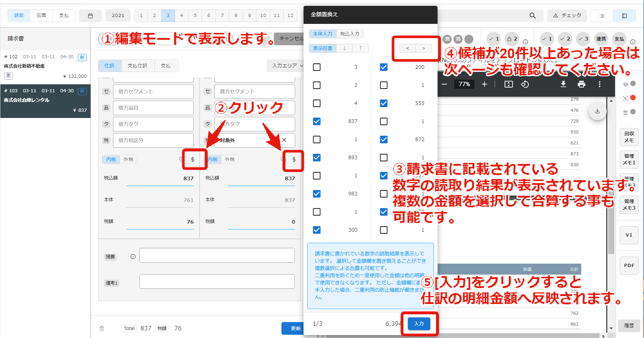Click the info icon after 支払 chip
The image size is (644, 338).
633,42
